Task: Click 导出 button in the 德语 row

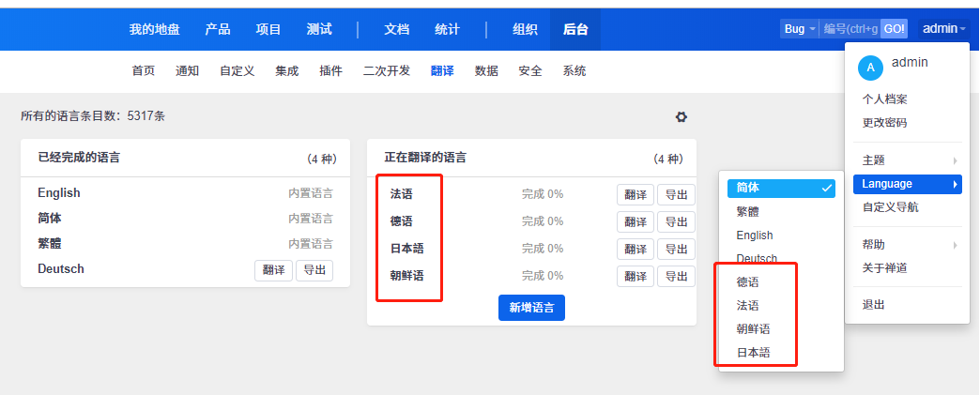Action: (x=676, y=221)
